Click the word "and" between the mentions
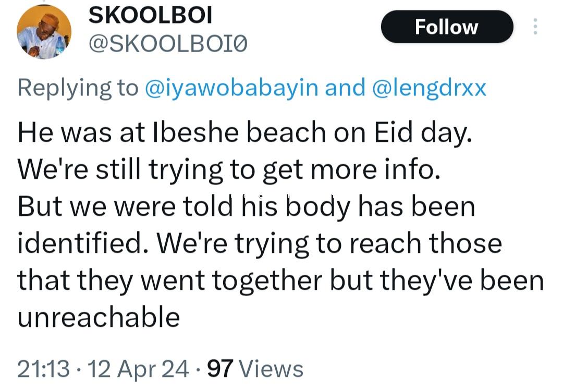The height and width of the screenshot is (392, 563). [345, 88]
